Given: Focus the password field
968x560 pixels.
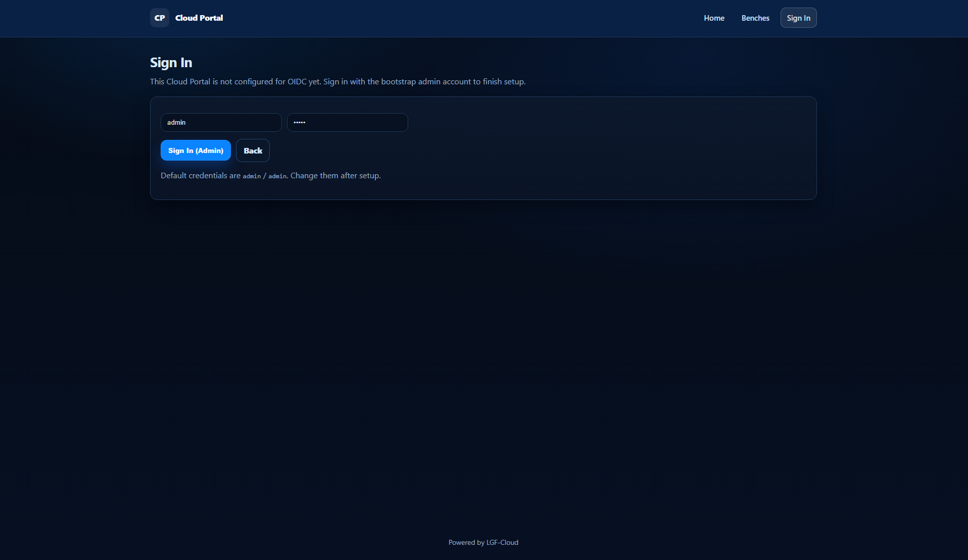Looking at the screenshot, I should click(x=348, y=122).
